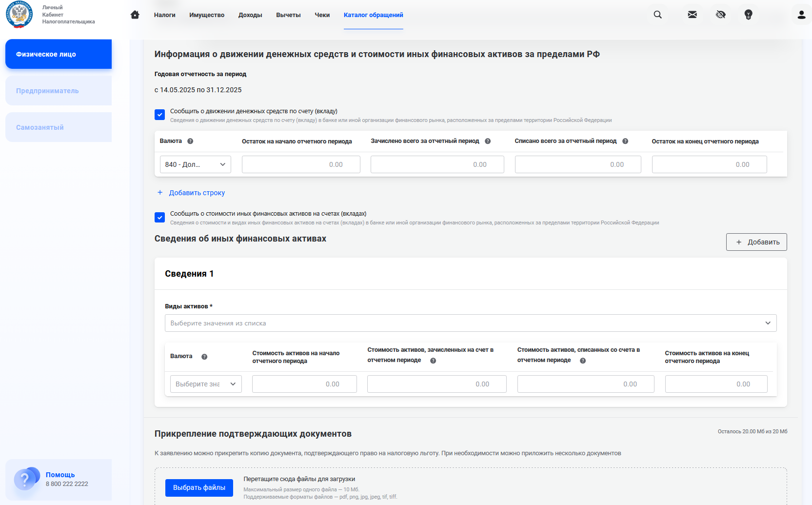Click the Помощь question mark icon
This screenshot has width=812, height=505.
[x=25, y=480]
